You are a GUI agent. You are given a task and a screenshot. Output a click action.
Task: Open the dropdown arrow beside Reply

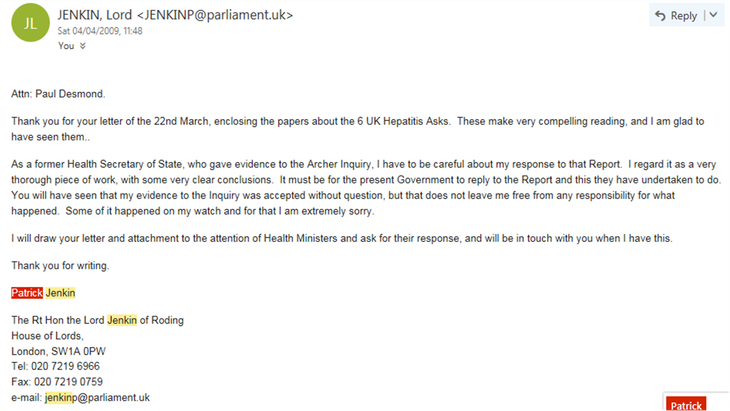(712, 15)
